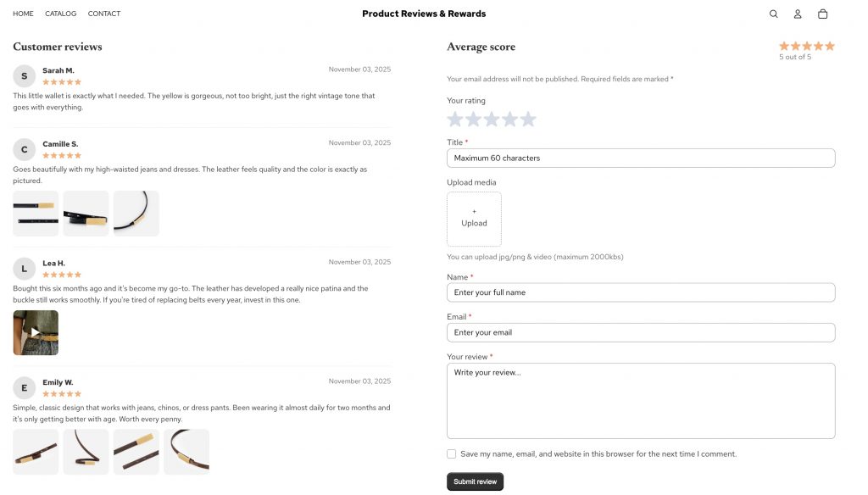Screen dimensions: 868x495
Task: Click Sarah M.'s avatar circle
Action: point(24,75)
